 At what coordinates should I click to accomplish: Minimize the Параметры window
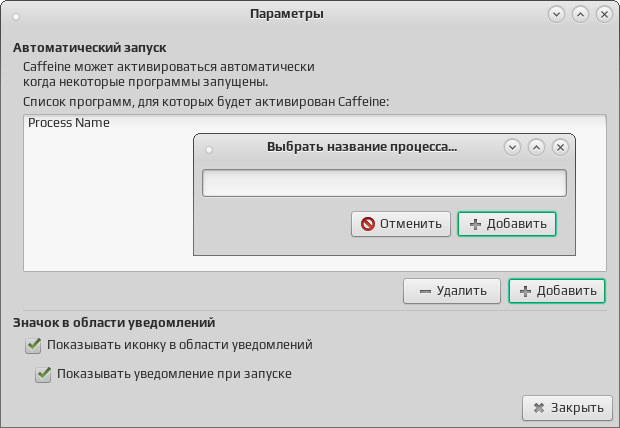coord(556,15)
